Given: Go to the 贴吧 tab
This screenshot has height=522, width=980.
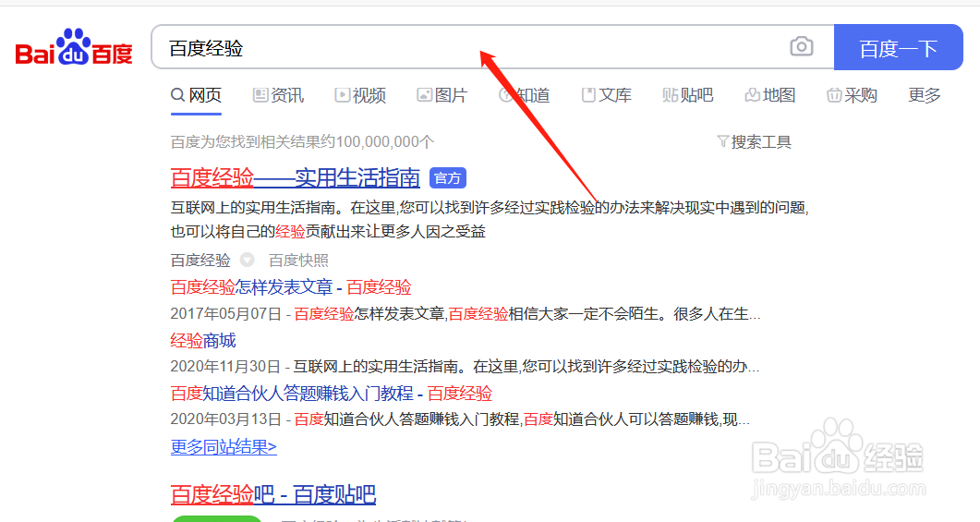Looking at the screenshot, I should (x=688, y=95).
